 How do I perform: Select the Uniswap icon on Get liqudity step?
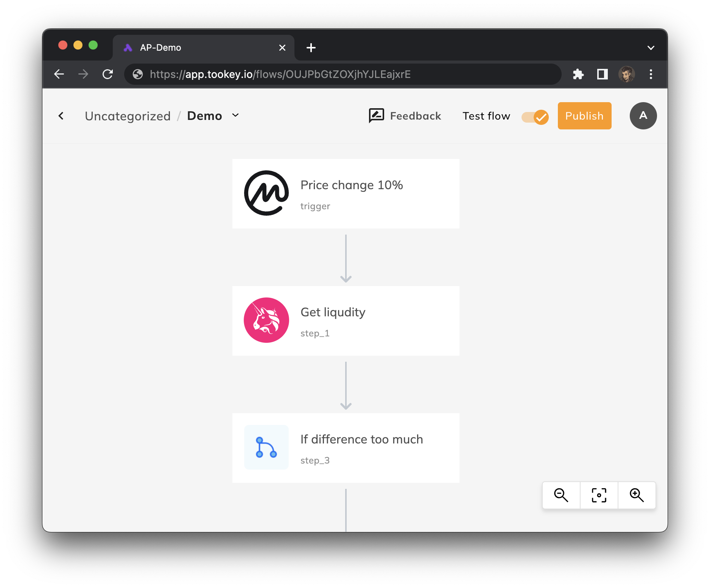point(266,320)
